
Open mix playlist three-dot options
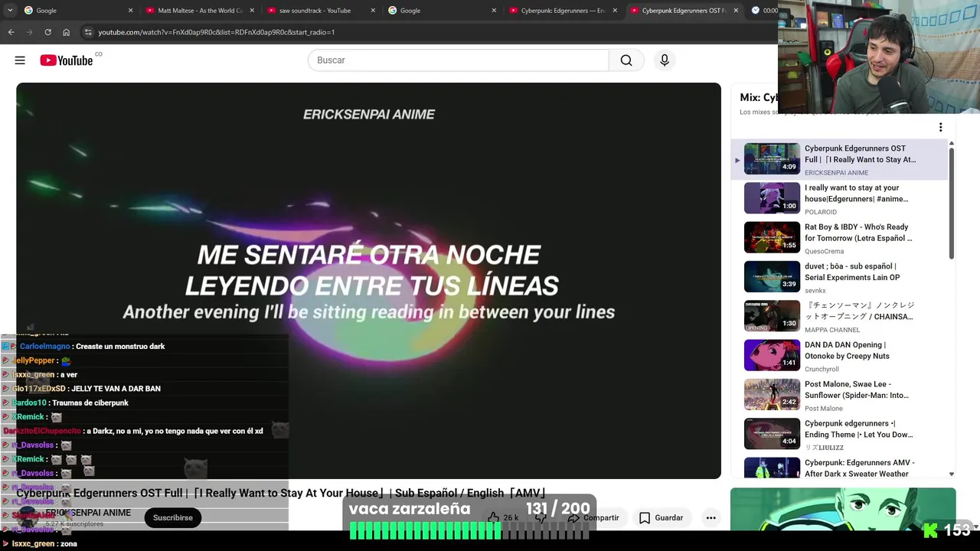coord(940,128)
